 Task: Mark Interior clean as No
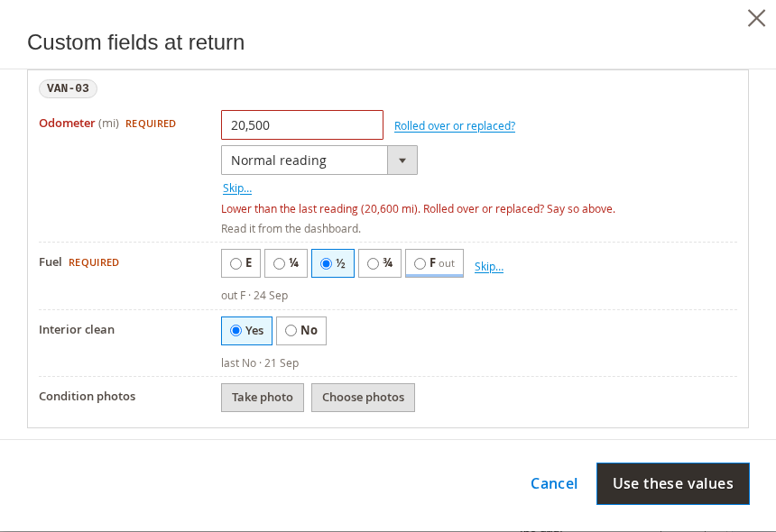pos(301,331)
